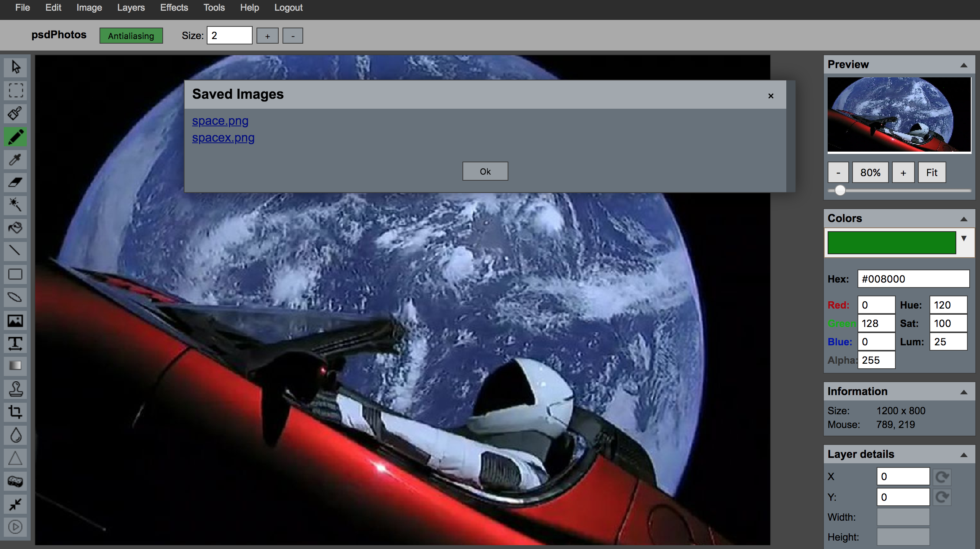Choose the color picker eyedropper tool
The image size is (980, 549).
click(15, 159)
